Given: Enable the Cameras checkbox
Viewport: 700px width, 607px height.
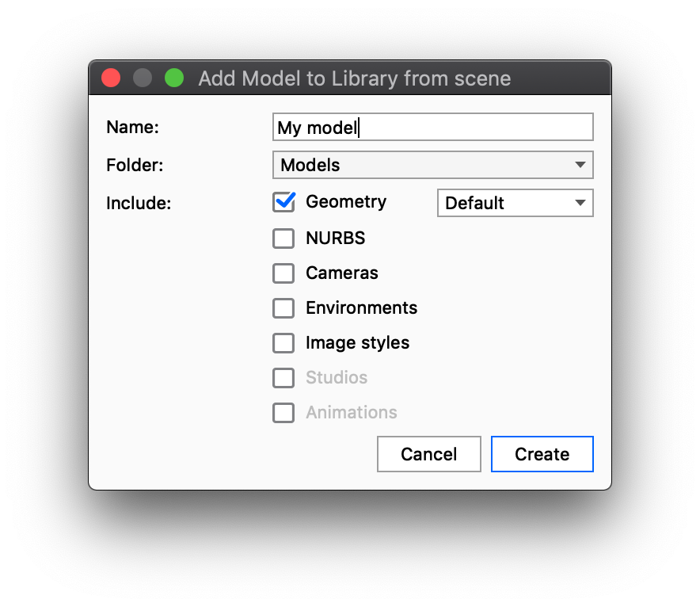Looking at the screenshot, I should pos(283,273).
